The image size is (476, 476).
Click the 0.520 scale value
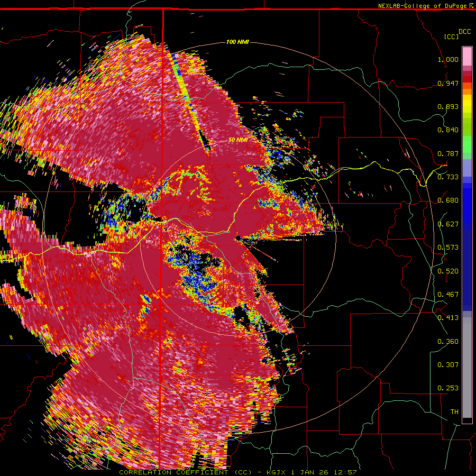[448, 271]
